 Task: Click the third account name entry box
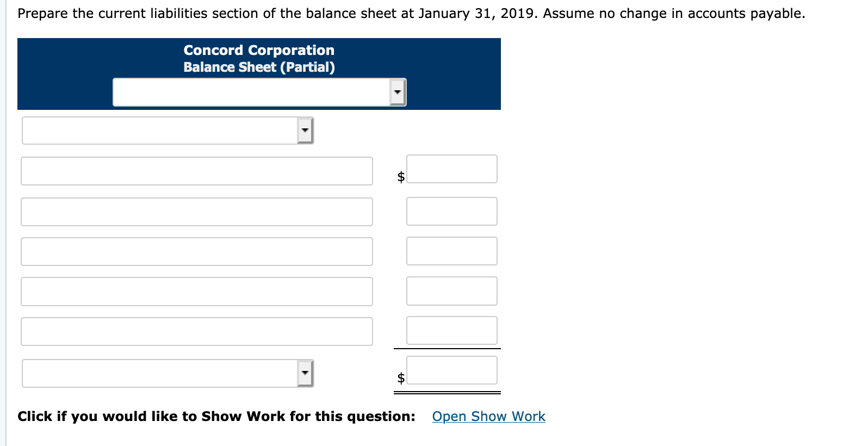point(196,251)
